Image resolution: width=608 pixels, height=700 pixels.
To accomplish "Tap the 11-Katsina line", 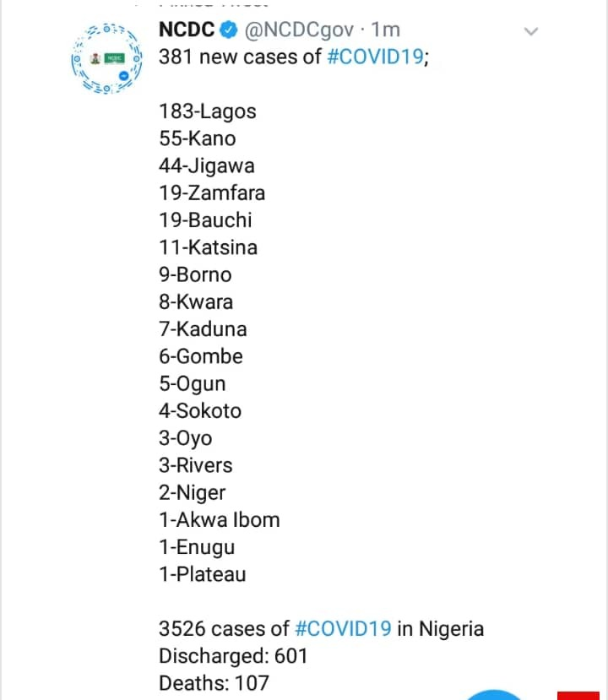I will tap(208, 247).
